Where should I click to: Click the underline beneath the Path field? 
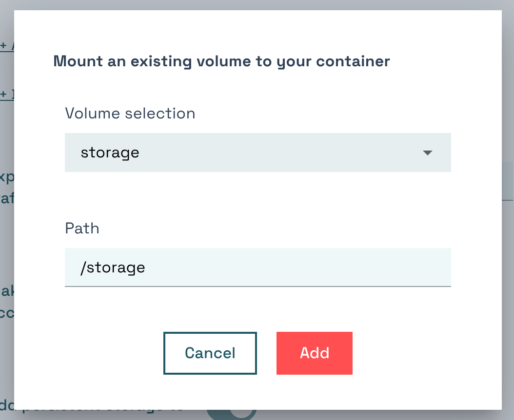tap(257, 286)
